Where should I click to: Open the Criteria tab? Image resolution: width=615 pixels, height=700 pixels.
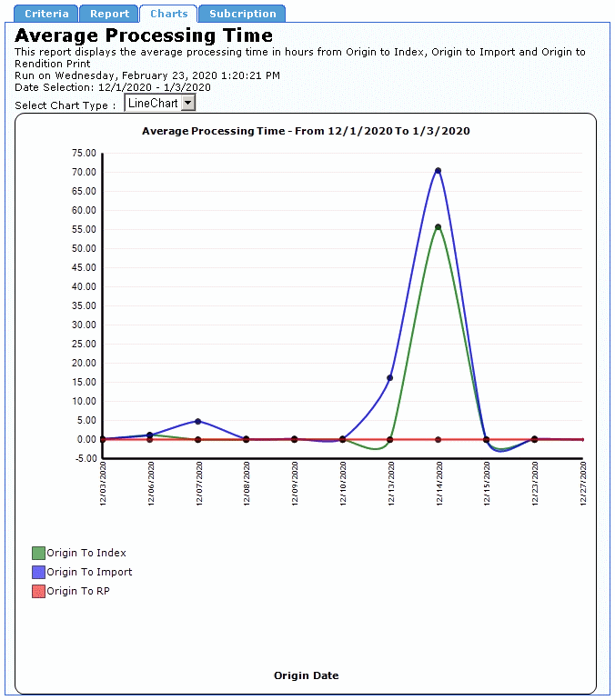(x=46, y=14)
